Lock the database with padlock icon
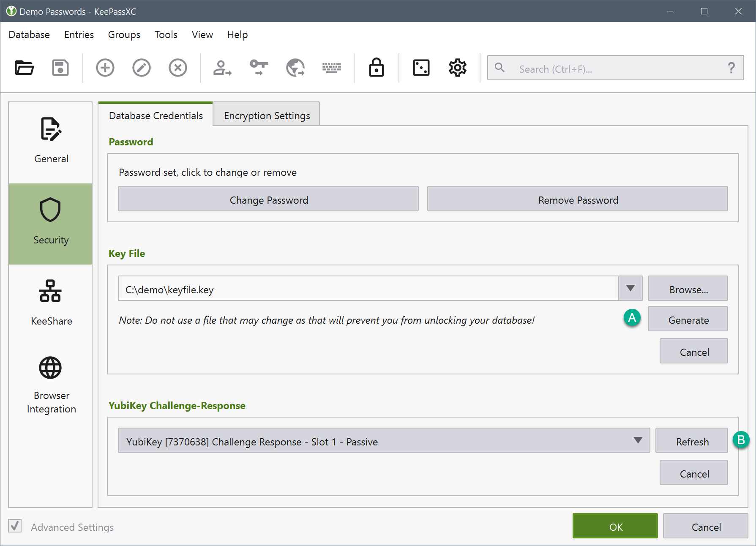 [x=376, y=68]
